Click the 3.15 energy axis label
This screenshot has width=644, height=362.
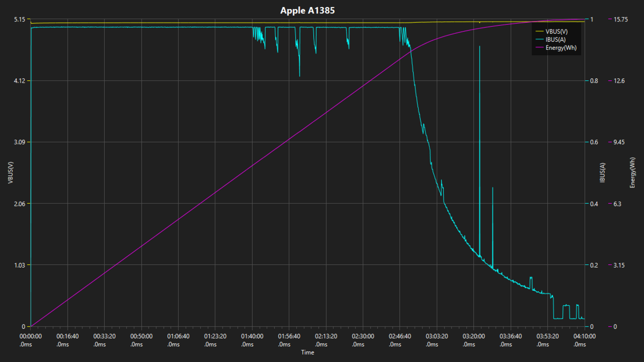[x=619, y=265]
